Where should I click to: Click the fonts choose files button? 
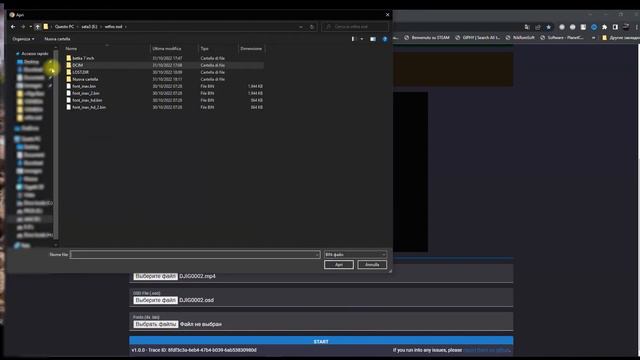click(156, 324)
